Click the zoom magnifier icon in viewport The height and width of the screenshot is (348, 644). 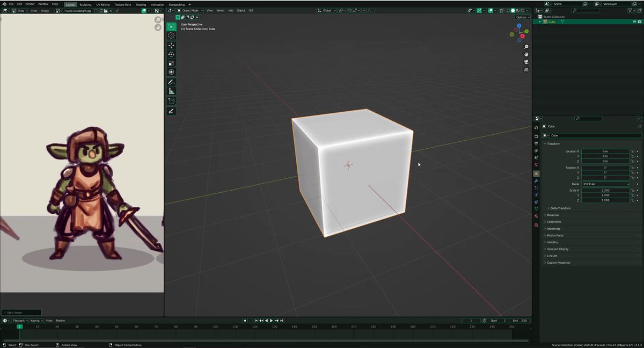click(526, 47)
